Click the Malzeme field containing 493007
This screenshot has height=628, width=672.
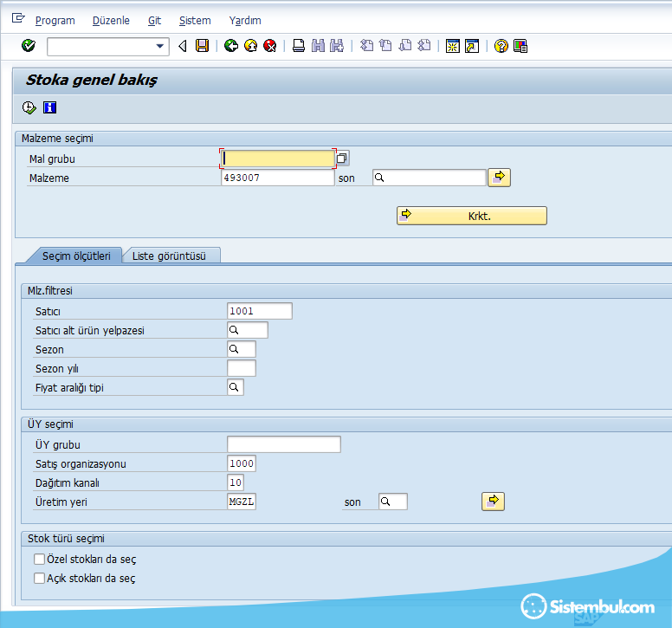(x=278, y=178)
